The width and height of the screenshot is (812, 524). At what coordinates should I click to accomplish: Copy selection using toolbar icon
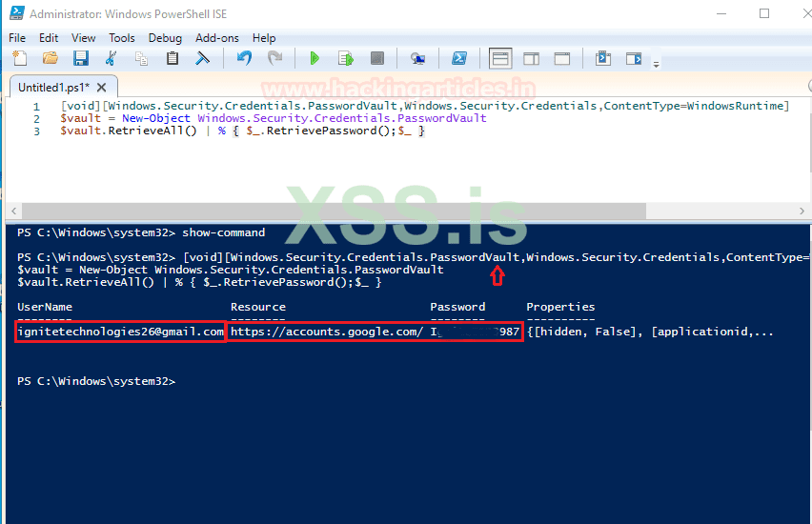click(141, 58)
